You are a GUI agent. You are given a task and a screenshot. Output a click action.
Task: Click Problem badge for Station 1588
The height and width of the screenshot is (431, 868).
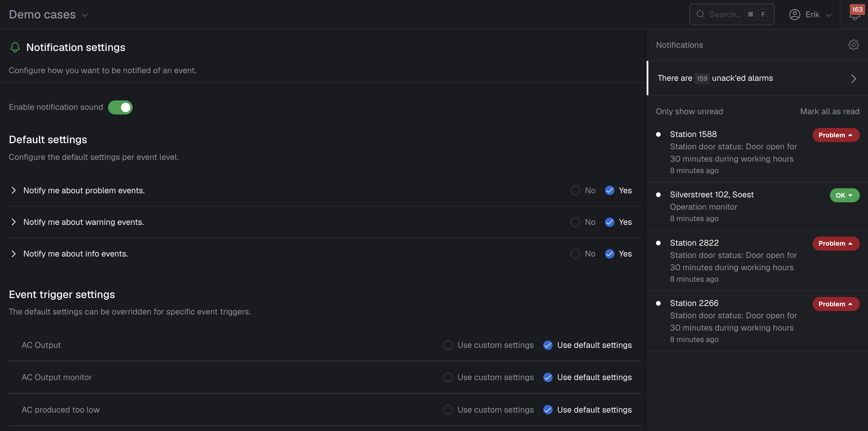(836, 135)
